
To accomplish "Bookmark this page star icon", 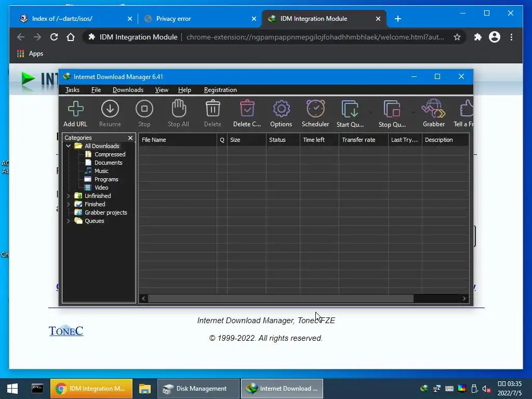I will pos(457,37).
